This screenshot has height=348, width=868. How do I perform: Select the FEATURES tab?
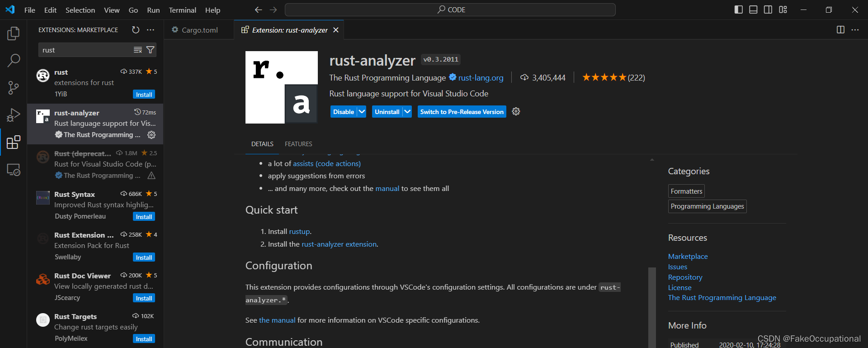(x=298, y=144)
